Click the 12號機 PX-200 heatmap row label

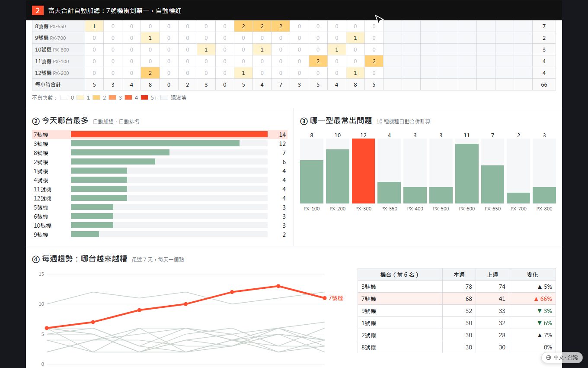(58, 73)
